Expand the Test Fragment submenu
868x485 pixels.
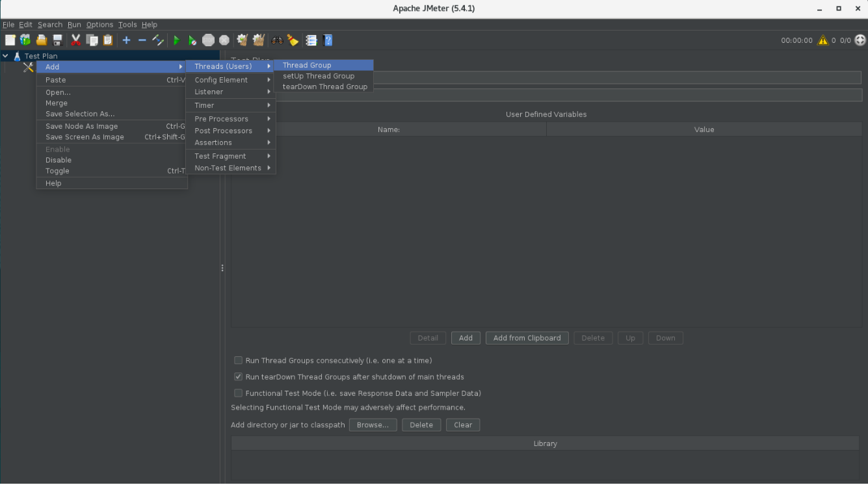pos(231,156)
